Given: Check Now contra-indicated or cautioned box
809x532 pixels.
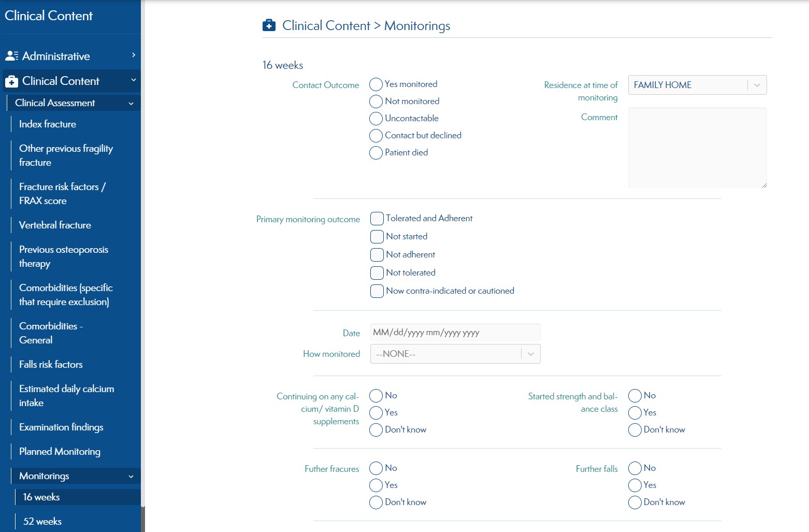Looking at the screenshot, I should tap(377, 291).
